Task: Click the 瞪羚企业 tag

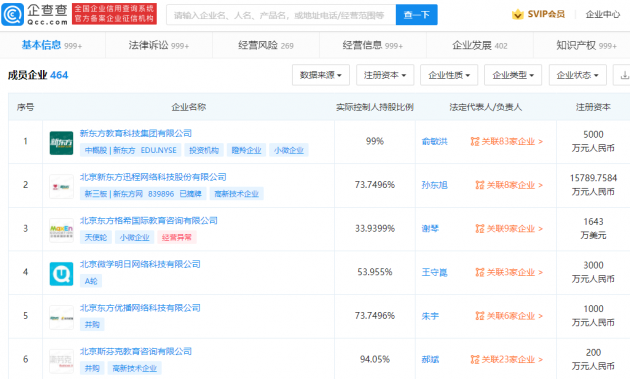Action: point(246,150)
